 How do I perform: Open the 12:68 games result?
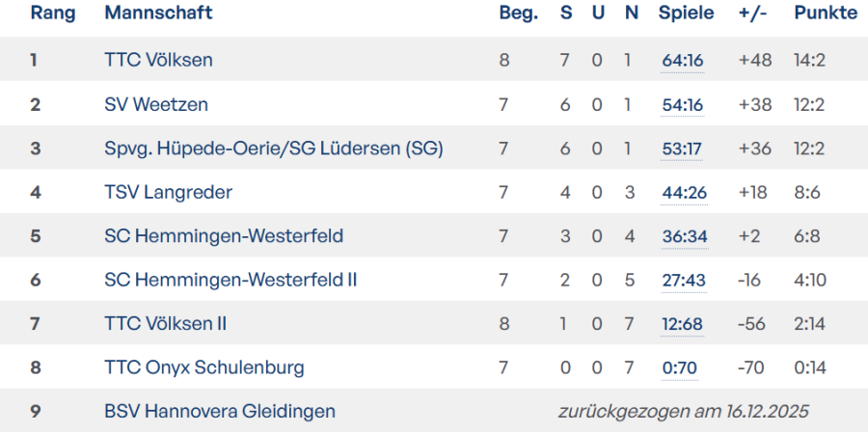click(682, 324)
